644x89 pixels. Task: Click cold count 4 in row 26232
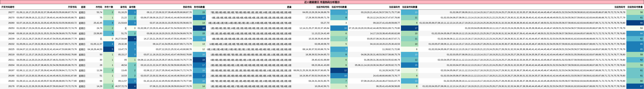point(109,44)
